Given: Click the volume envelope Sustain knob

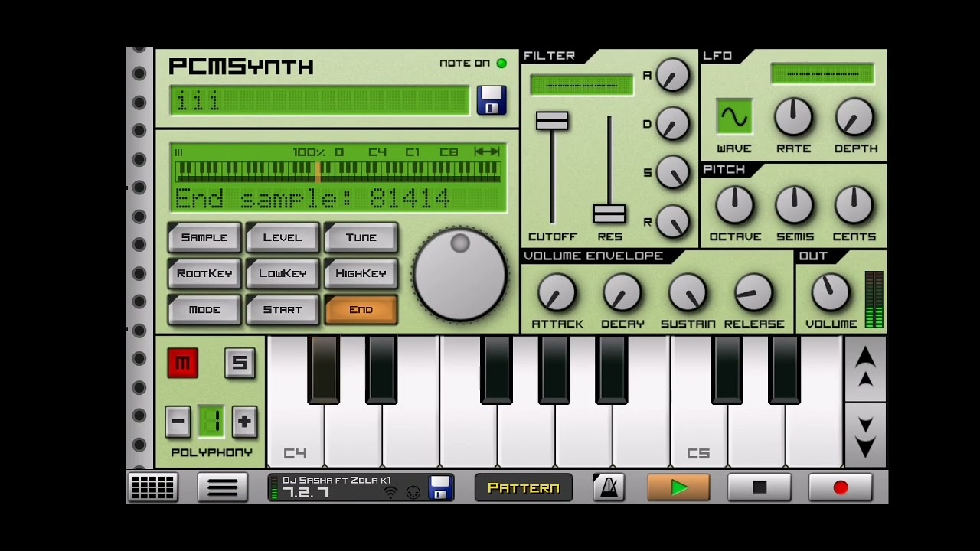Looking at the screenshot, I should [x=688, y=293].
